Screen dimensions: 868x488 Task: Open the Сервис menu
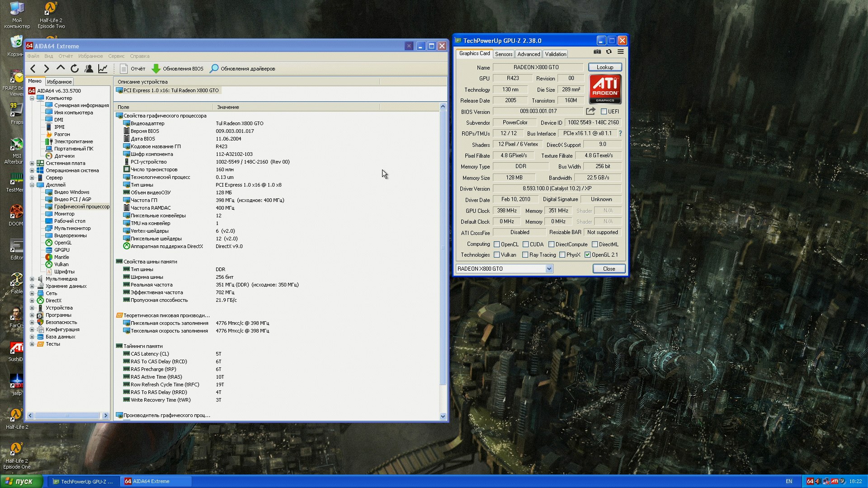click(x=116, y=56)
